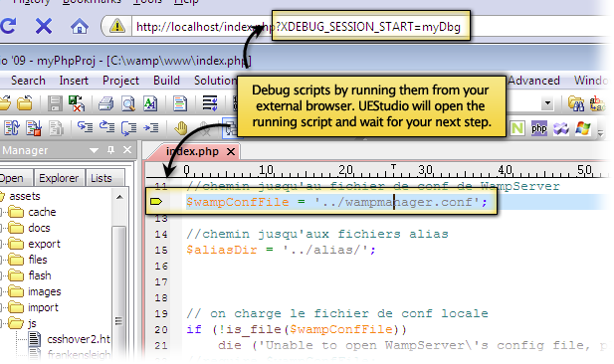
Task: Select the images folder in tree
Action: pyautogui.click(x=44, y=291)
